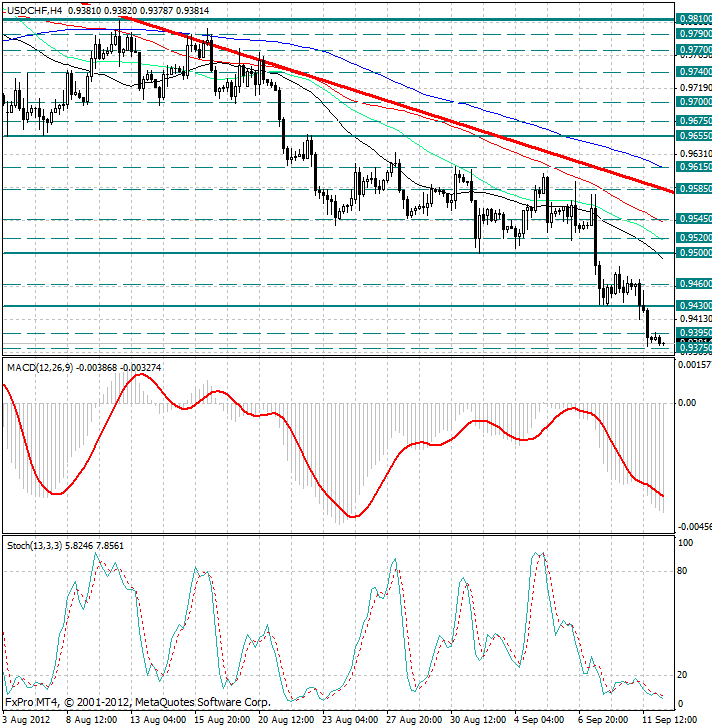
Task: Click the 6 Sep 20:00 time label
Action: [x=603, y=720]
